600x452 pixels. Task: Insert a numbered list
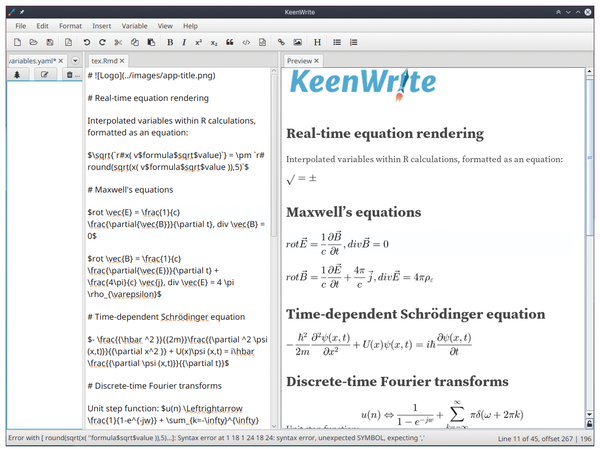point(353,42)
